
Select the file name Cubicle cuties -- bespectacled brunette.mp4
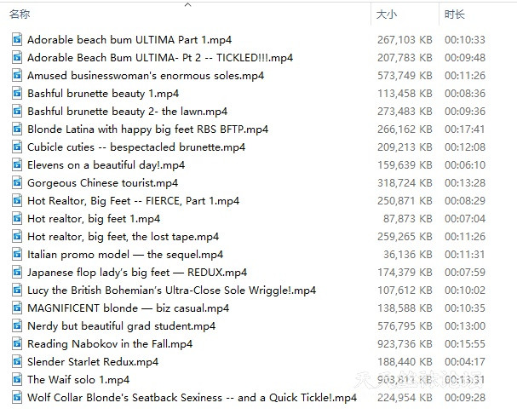click(136, 147)
